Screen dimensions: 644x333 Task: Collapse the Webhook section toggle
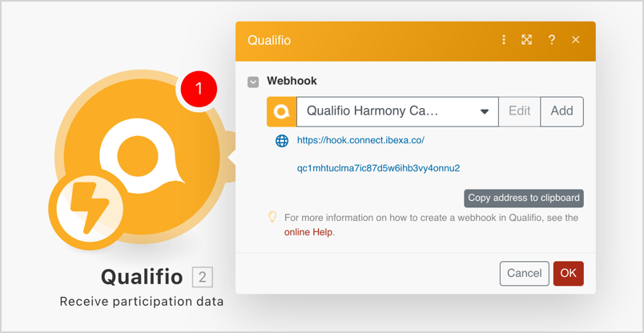(253, 82)
